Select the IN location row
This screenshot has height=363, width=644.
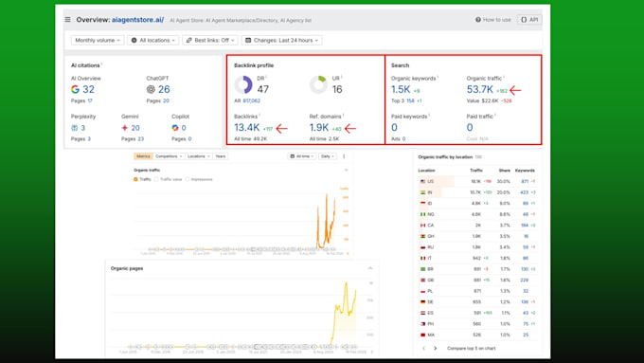(x=477, y=192)
